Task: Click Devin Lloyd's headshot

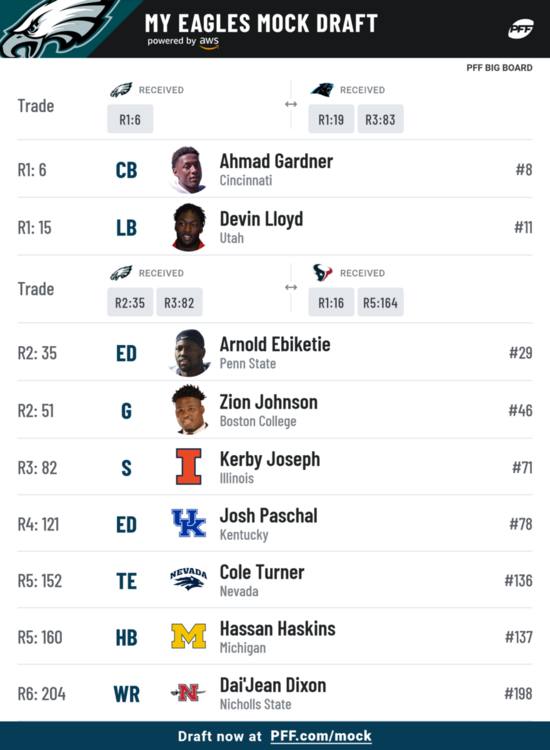Action: [188, 227]
